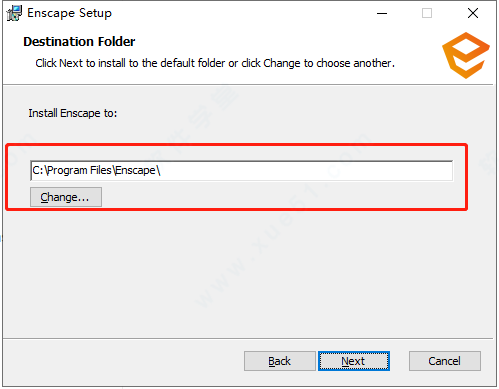Focus the install path text field

coord(241,171)
